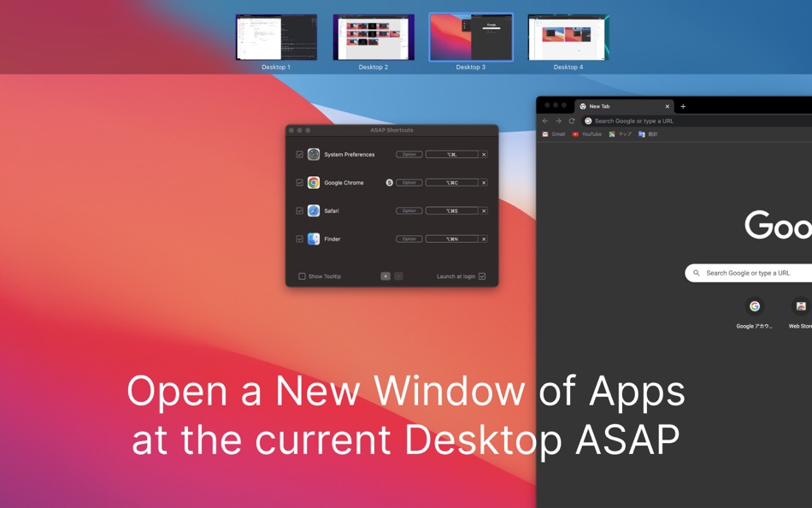Go forward in the Chrome window

(558, 121)
